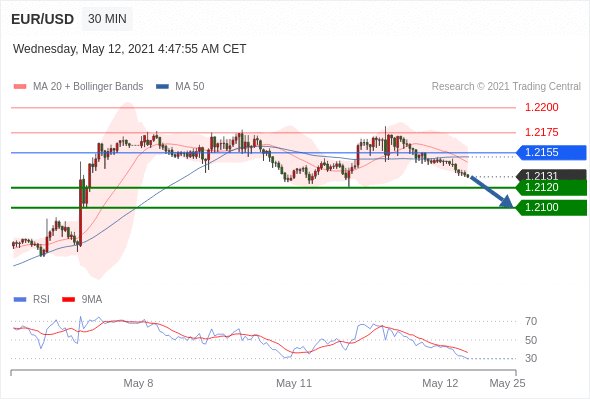The height and width of the screenshot is (400, 590).
Task: Select the 9MA legend label
Action: click(x=92, y=300)
